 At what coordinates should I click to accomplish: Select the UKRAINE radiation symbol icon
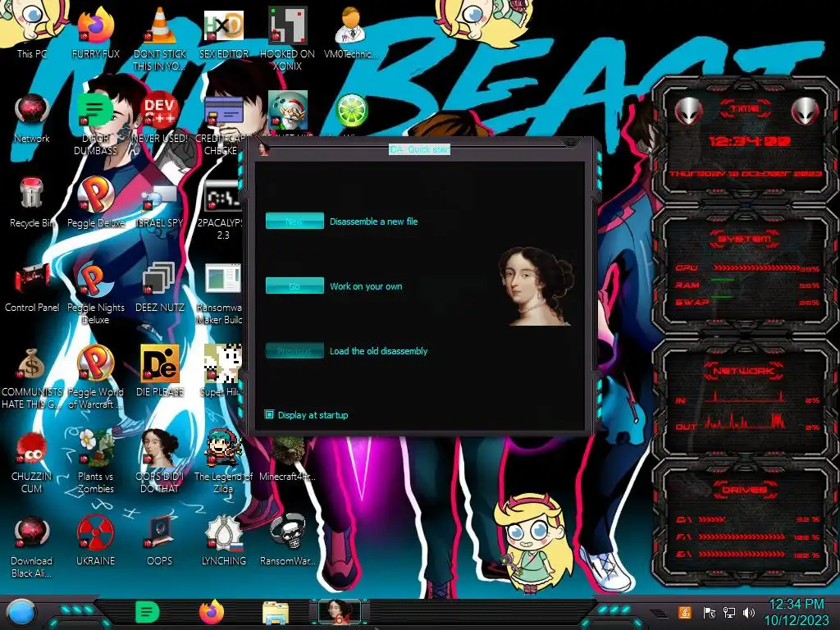click(x=96, y=541)
